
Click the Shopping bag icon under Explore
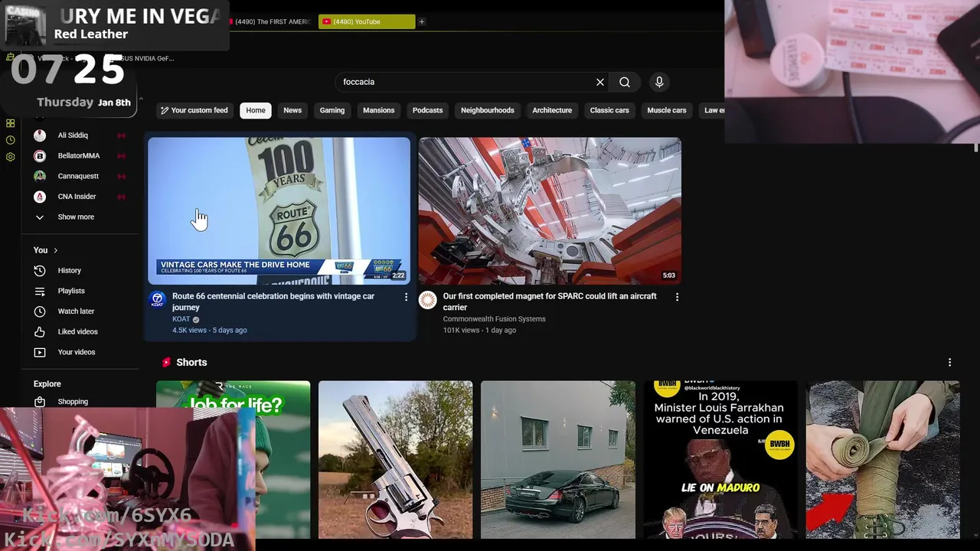coord(40,402)
